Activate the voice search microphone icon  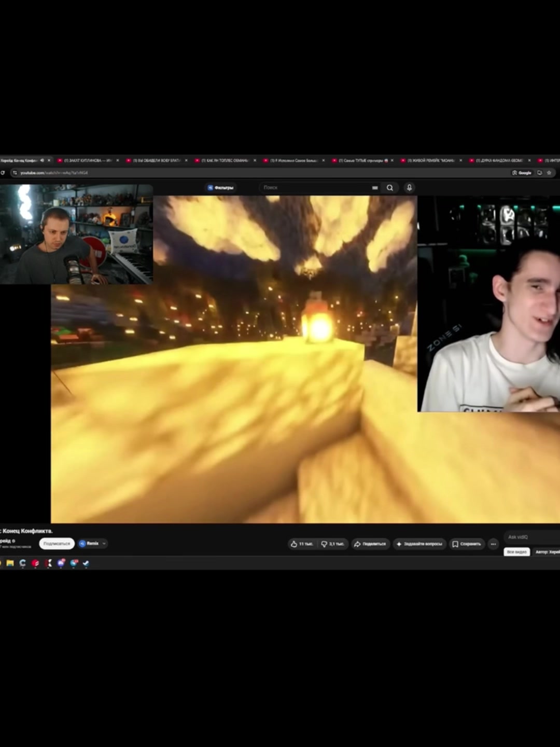409,188
